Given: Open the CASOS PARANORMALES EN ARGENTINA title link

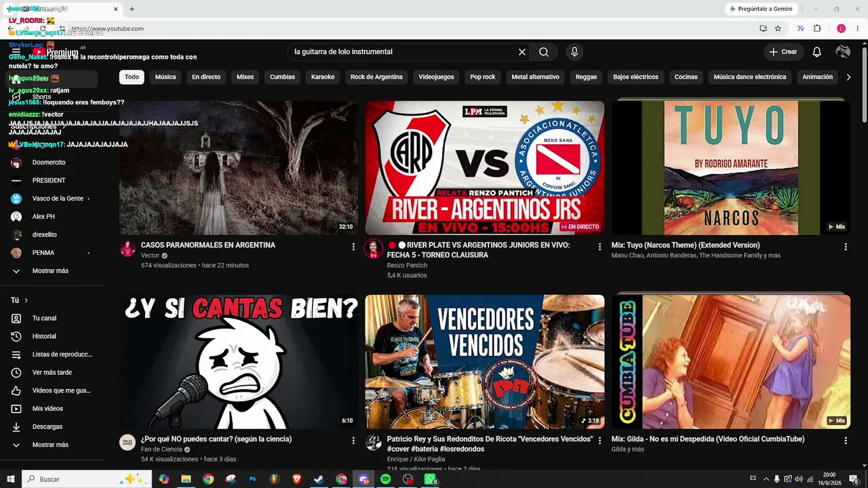Looking at the screenshot, I should pos(208,245).
